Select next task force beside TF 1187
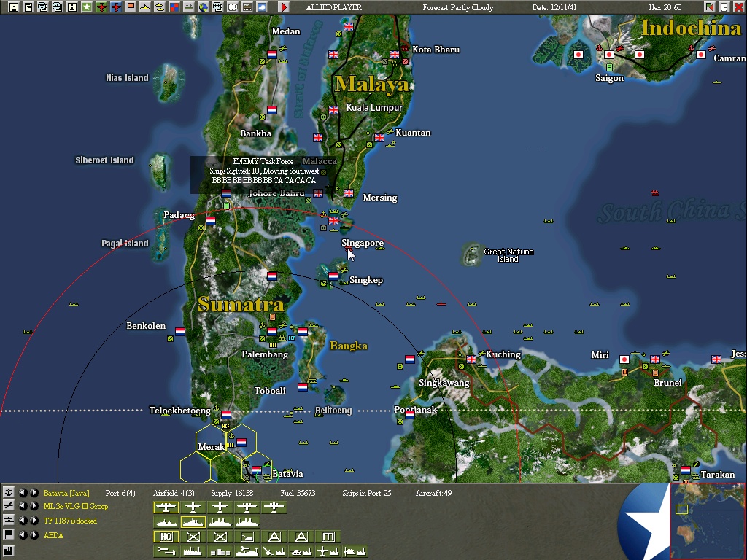The width and height of the screenshot is (747, 560). pyautogui.click(x=34, y=520)
